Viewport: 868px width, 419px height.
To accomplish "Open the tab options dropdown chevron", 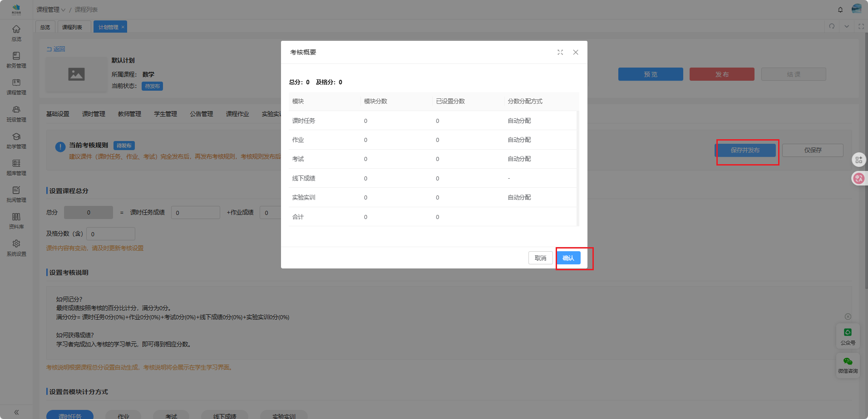I will point(847,26).
